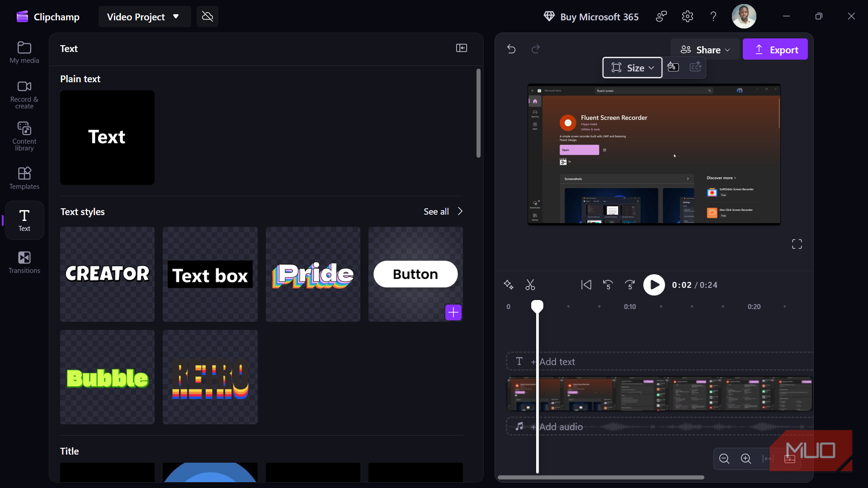
Task: Open the Templates panel
Action: [x=24, y=178]
